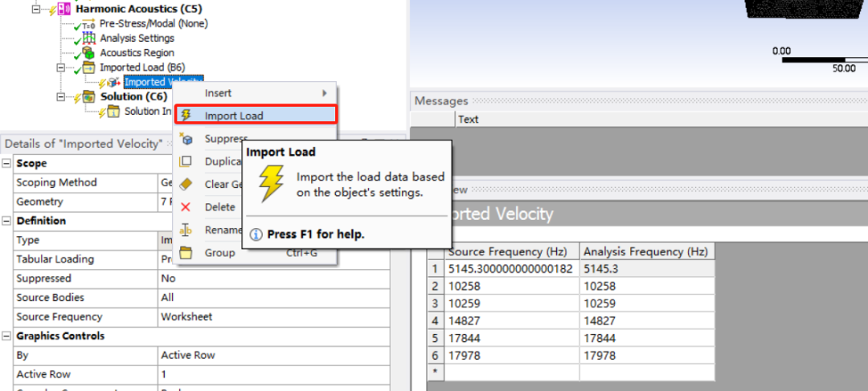The height and width of the screenshot is (391, 868).
Task: Click the Imported Load (B6) folder icon
Action: point(88,68)
